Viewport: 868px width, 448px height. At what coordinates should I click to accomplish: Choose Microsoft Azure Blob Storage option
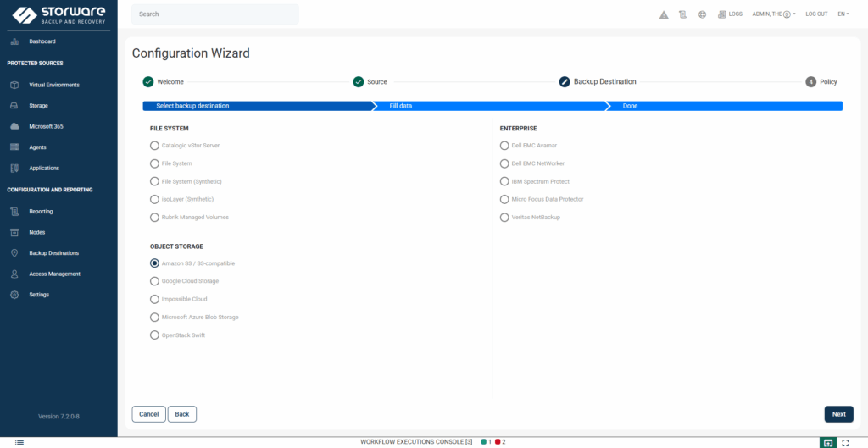click(155, 317)
